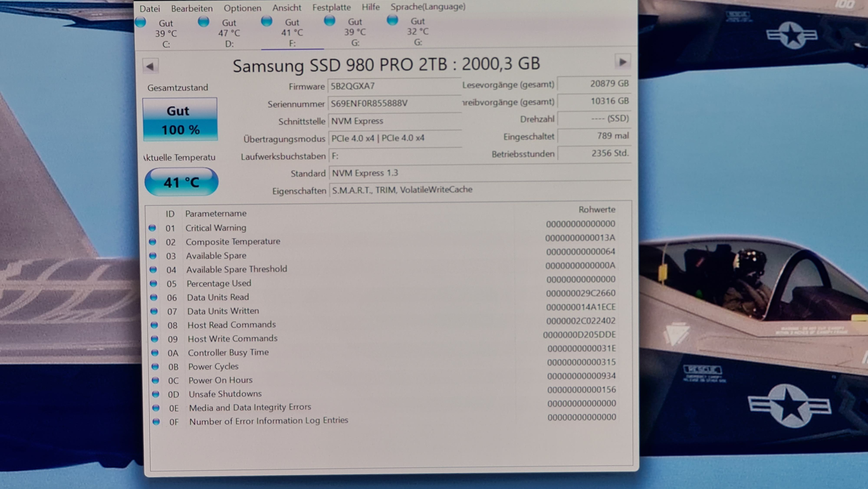Viewport: 868px width, 489px height.
Task: Select the Power On Hours parameter name
Action: click(220, 380)
